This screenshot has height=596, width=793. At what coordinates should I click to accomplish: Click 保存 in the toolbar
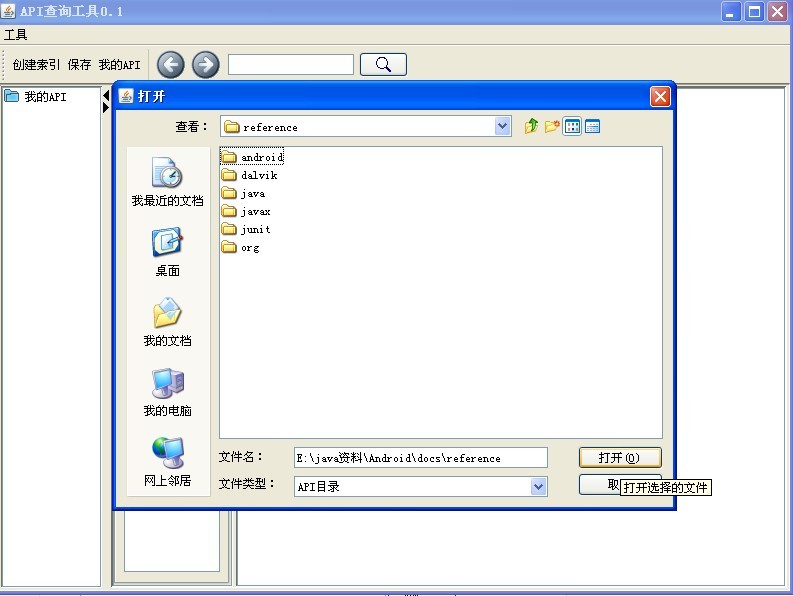79,65
